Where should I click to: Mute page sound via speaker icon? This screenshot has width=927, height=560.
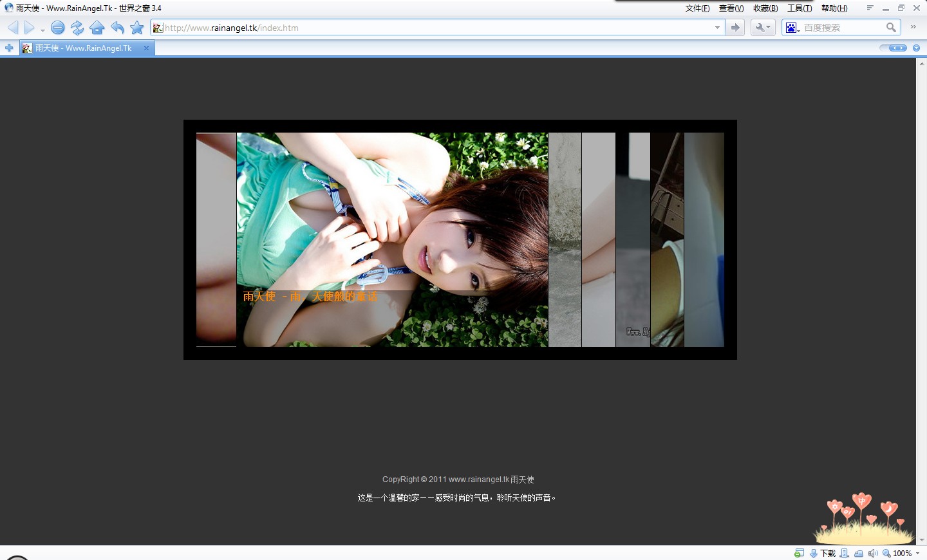[x=873, y=552]
